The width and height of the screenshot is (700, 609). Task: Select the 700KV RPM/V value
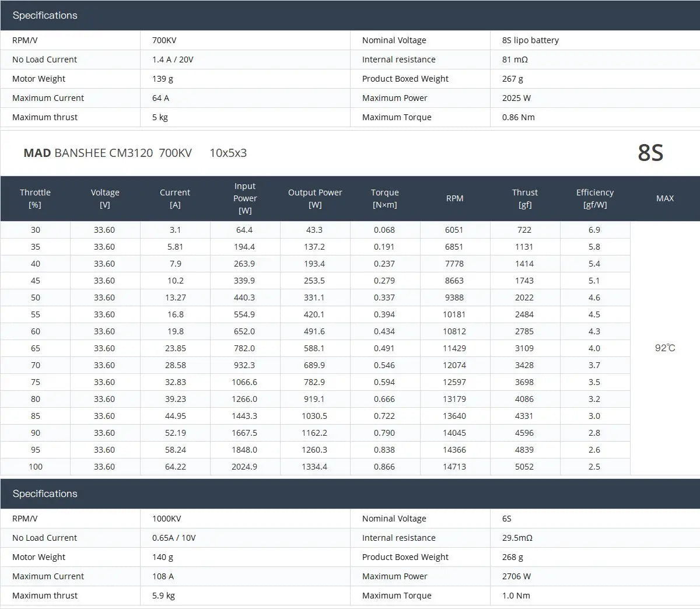164,40
